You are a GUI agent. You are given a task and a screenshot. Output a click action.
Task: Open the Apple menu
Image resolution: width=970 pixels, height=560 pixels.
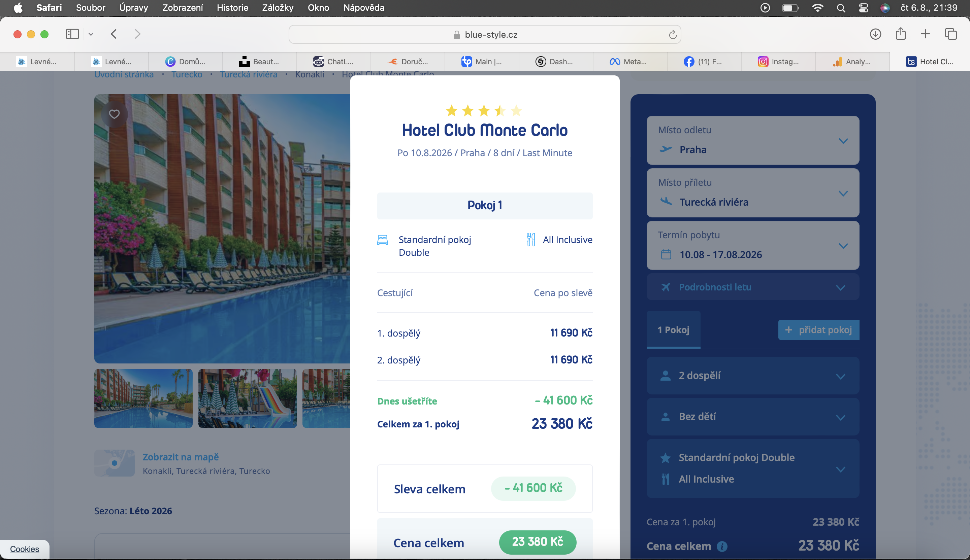coord(18,8)
